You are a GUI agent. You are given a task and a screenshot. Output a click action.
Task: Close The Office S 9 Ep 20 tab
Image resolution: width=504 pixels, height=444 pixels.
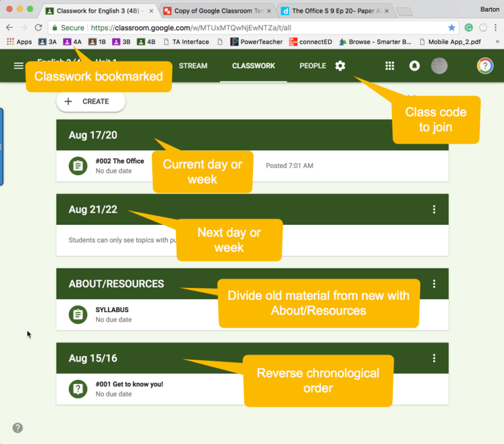pos(387,11)
